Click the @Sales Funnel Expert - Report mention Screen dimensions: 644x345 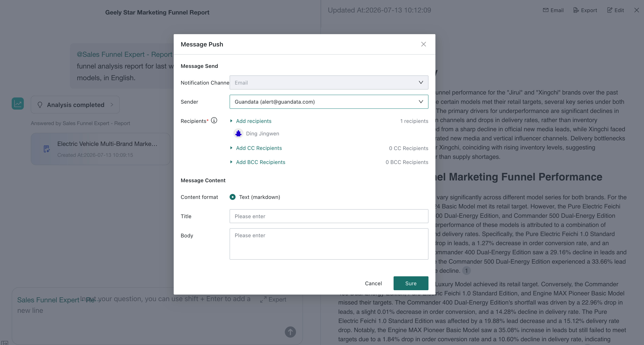[x=125, y=54]
